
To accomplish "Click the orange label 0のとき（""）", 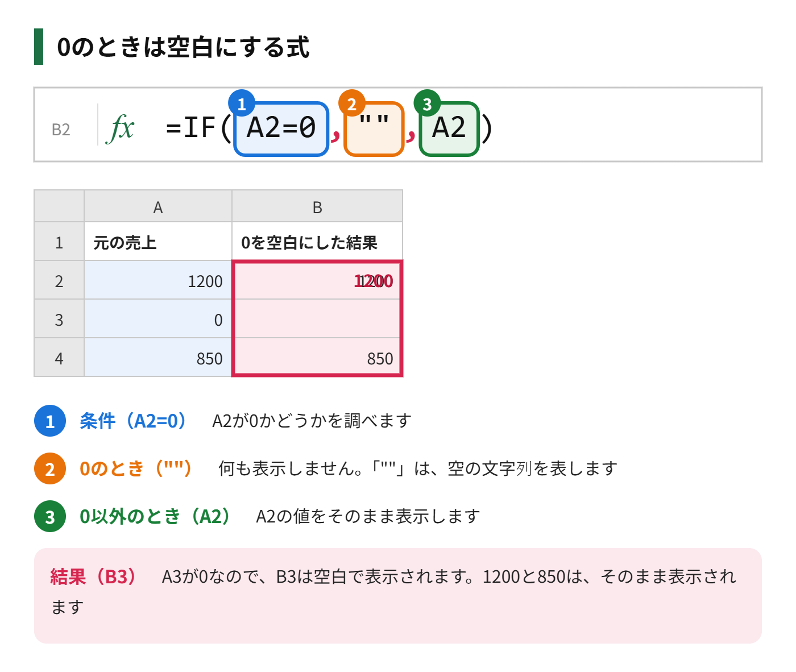I will [135, 468].
